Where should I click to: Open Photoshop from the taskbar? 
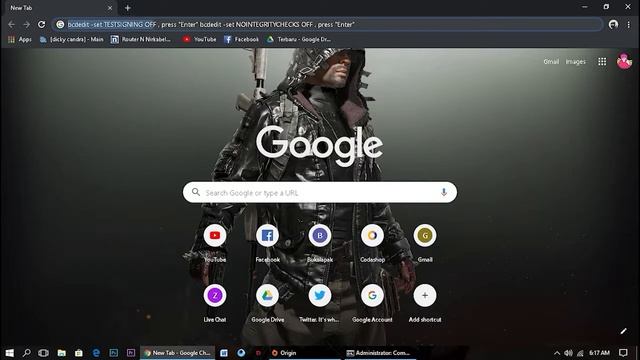click(x=113, y=353)
